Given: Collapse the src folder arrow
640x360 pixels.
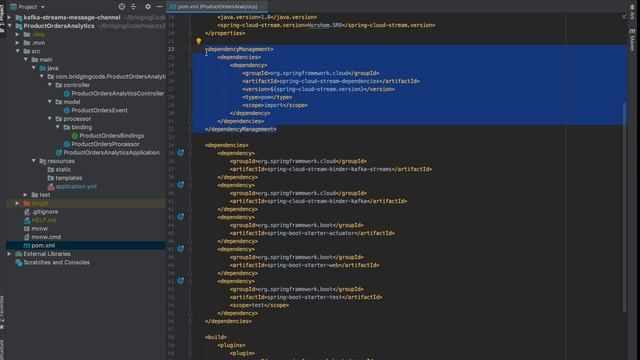Looking at the screenshot, I should (x=18, y=51).
